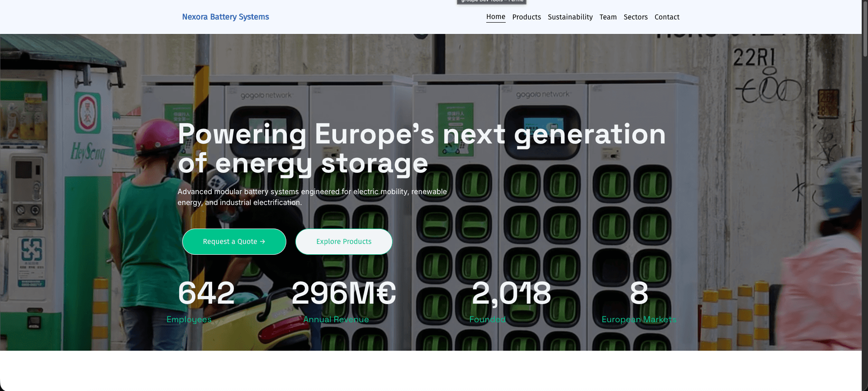Click the Employees label
The height and width of the screenshot is (391, 868).
[x=189, y=319]
